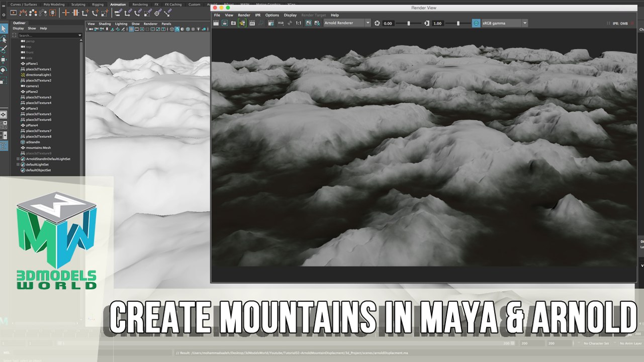Viewport: 644px width, 362px height.
Task: Choose the Paint Selection tool in toolbox
Action: pyautogui.click(x=4, y=49)
